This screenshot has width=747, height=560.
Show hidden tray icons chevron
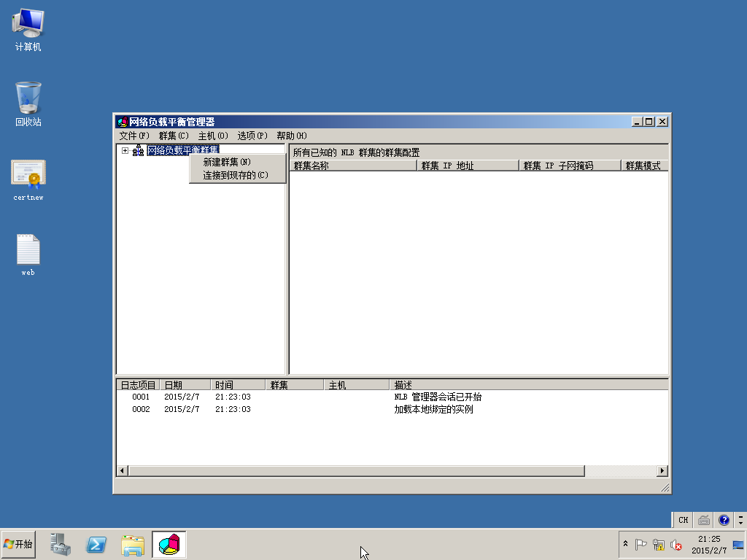click(625, 544)
